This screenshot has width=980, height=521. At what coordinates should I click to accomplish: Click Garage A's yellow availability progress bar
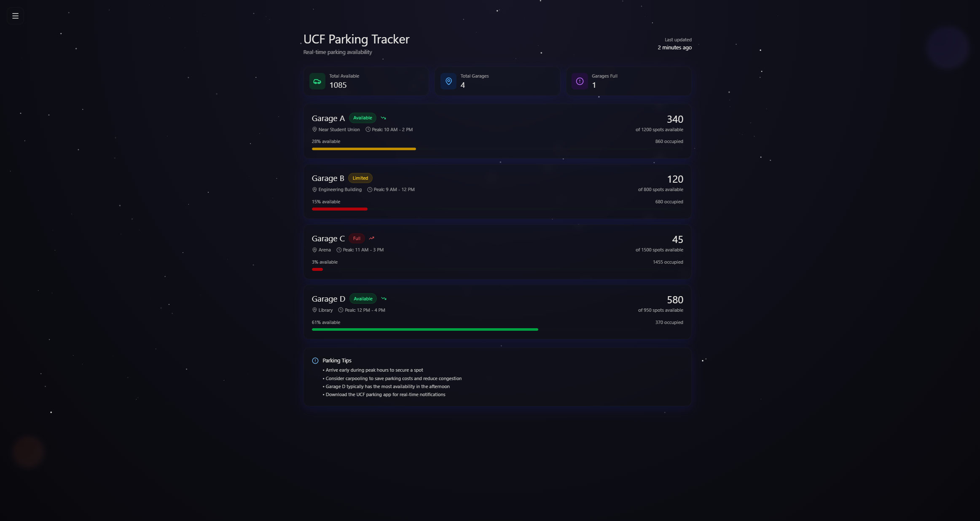point(363,148)
